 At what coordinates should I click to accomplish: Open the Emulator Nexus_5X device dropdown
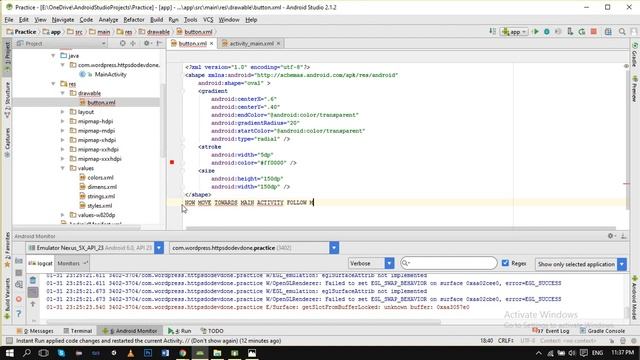[96, 248]
